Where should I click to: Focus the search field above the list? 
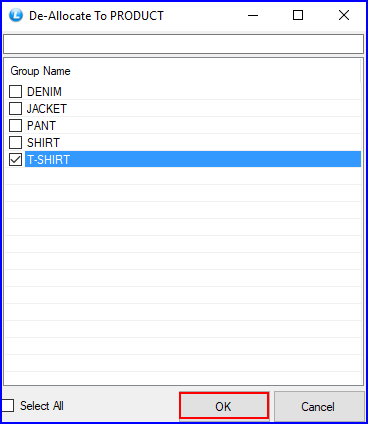(x=184, y=44)
